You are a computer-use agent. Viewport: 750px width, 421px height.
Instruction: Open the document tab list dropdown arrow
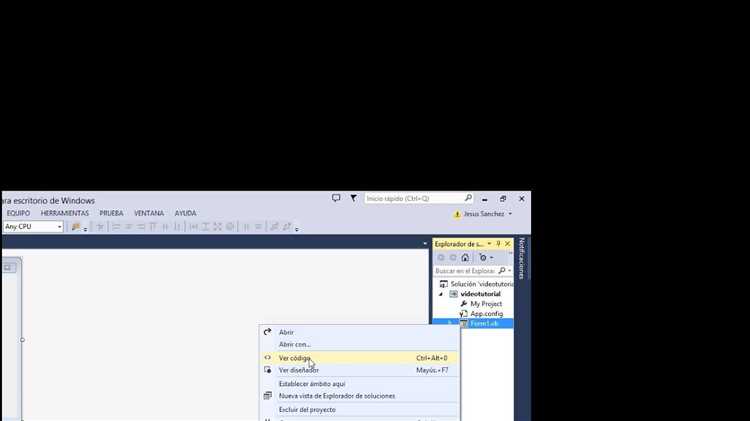coord(425,244)
